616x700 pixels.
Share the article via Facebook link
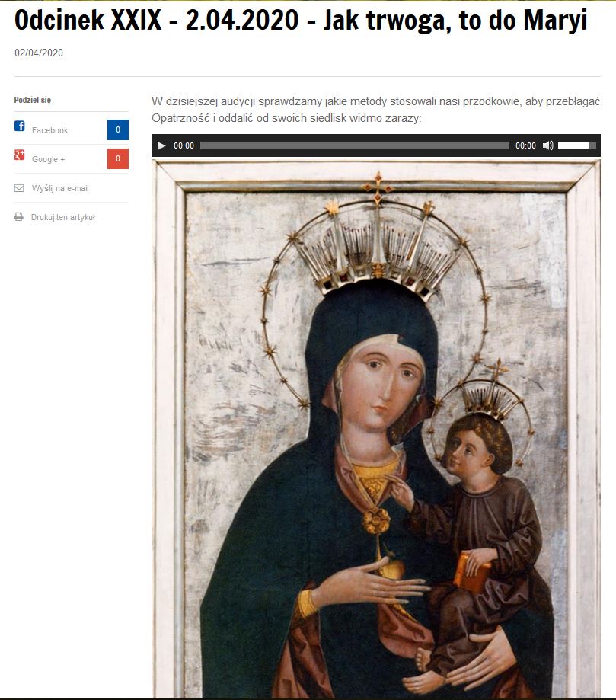49,130
